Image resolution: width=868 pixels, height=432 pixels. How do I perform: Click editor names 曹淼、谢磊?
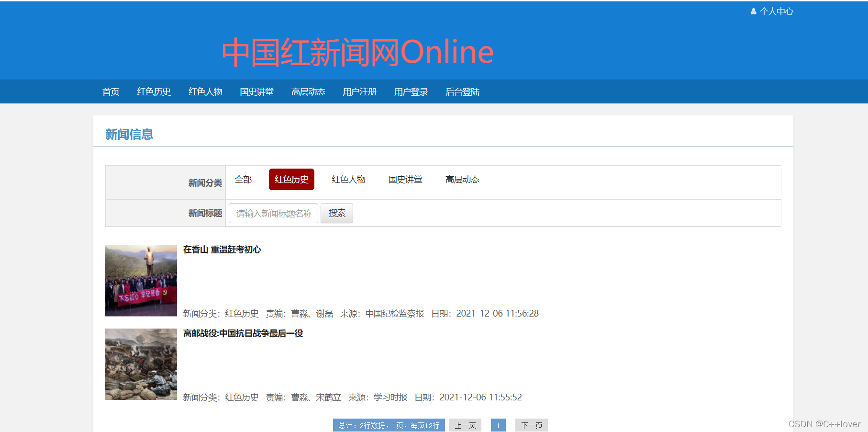tap(312, 313)
